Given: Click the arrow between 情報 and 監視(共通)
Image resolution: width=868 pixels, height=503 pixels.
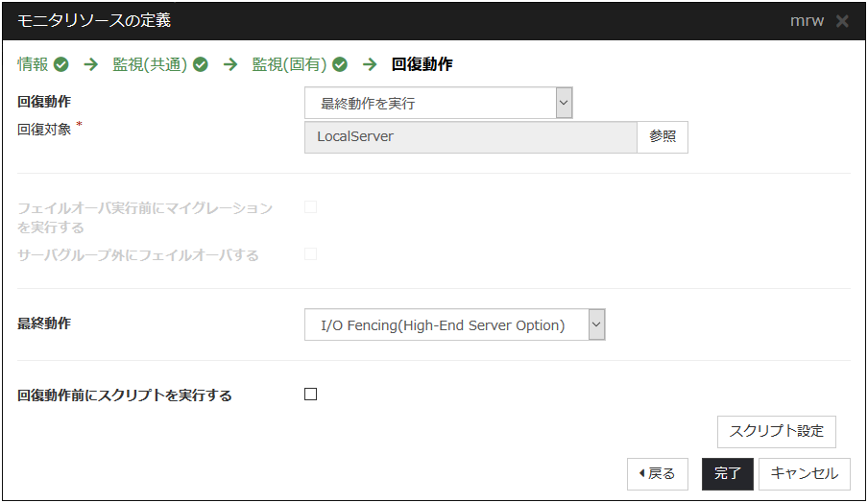Looking at the screenshot, I should point(91,65).
